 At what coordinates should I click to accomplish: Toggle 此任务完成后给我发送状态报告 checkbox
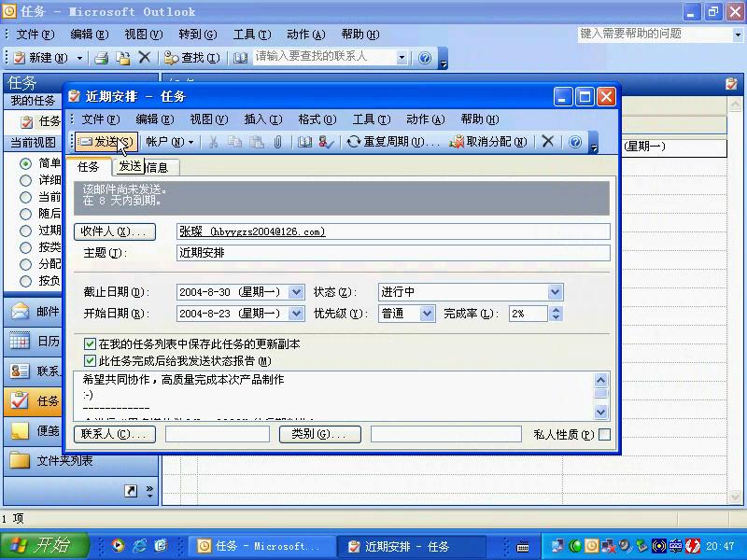[90, 360]
